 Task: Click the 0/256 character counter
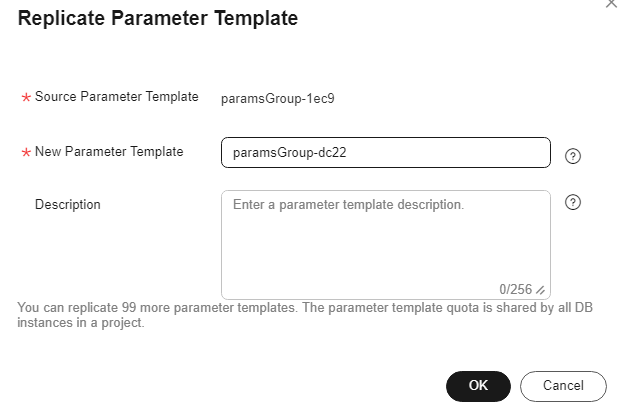point(515,290)
